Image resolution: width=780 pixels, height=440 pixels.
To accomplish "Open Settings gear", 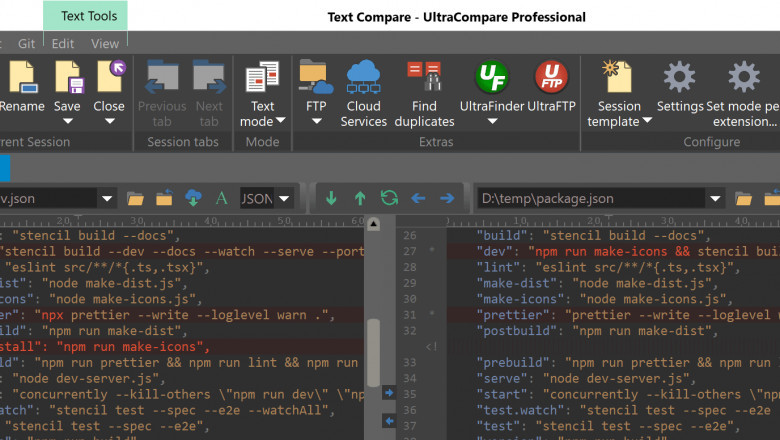I will pos(680,77).
